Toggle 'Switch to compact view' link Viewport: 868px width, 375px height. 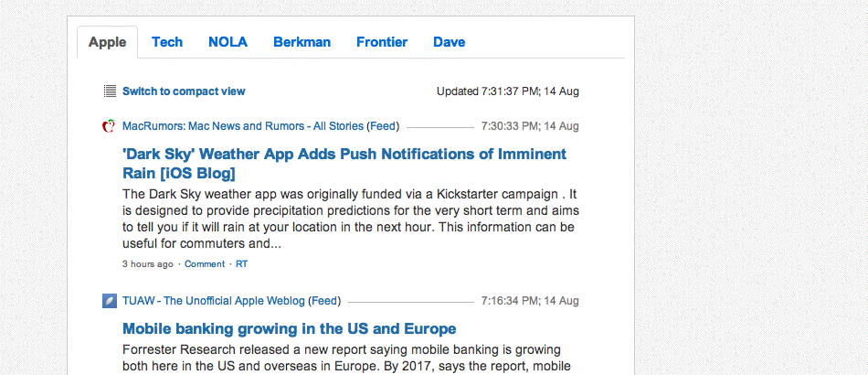click(x=184, y=91)
